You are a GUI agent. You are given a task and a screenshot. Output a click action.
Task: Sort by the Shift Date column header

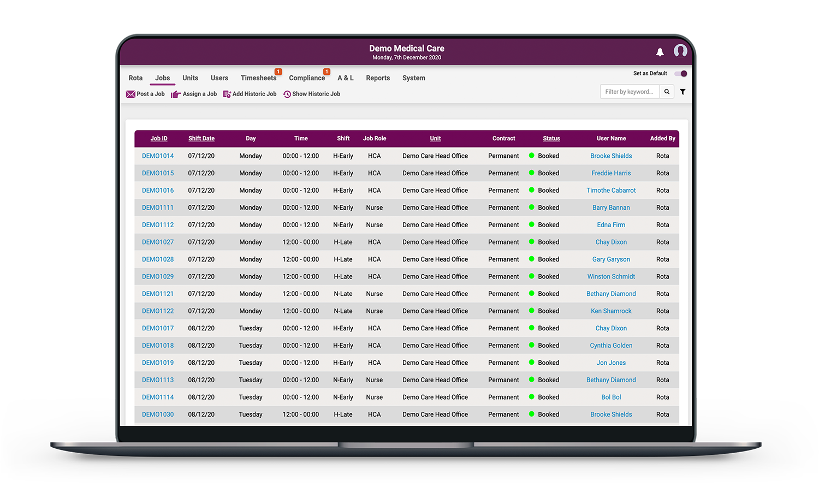[x=201, y=138]
